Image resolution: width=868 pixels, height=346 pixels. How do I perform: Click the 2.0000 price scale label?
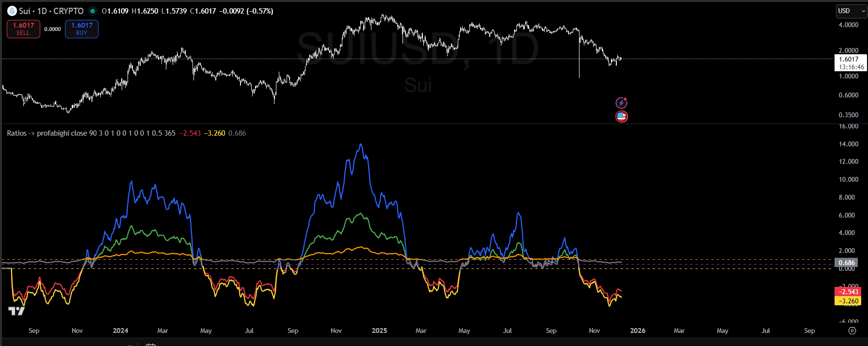pyautogui.click(x=848, y=50)
